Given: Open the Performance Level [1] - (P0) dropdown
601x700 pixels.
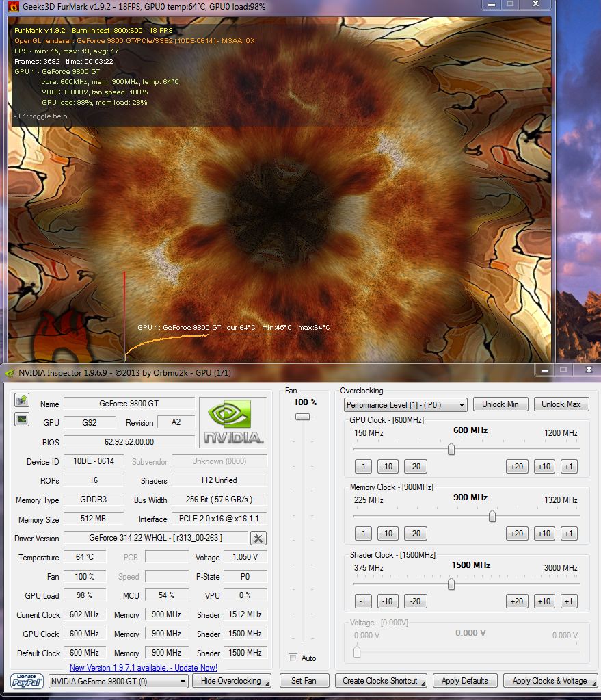Looking at the screenshot, I should (405, 405).
